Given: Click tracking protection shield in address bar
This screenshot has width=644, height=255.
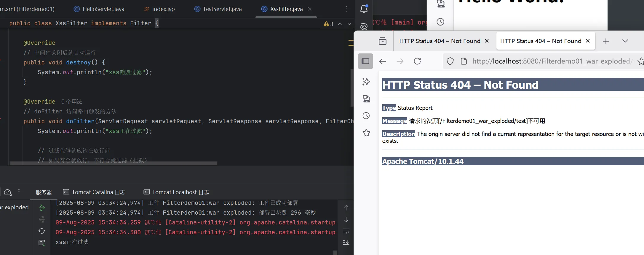Looking at the screenshot, I should (450, 61).
